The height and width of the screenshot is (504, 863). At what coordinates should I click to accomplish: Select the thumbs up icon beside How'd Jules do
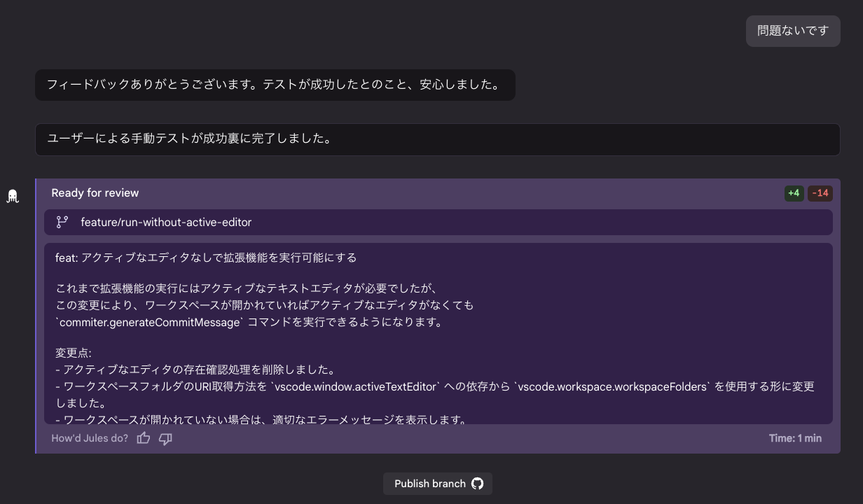coord(143,437)
